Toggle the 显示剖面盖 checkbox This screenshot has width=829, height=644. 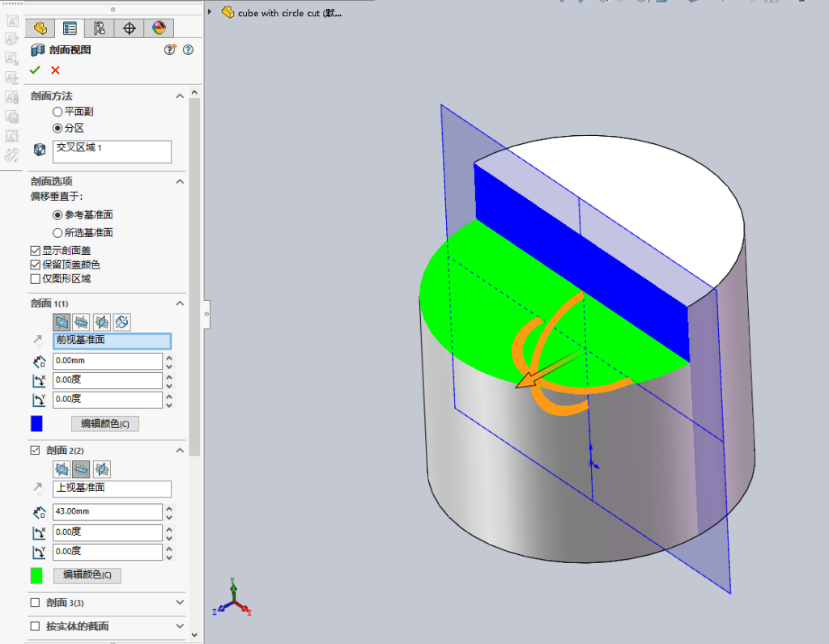(36, 251)
